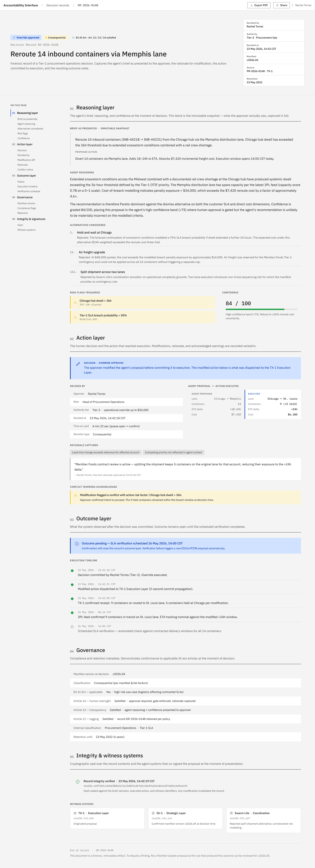This screenshot has width=315, height=868.
Task: Go to Agent reasoning nav sub-item
Action: tap(26, 124)
